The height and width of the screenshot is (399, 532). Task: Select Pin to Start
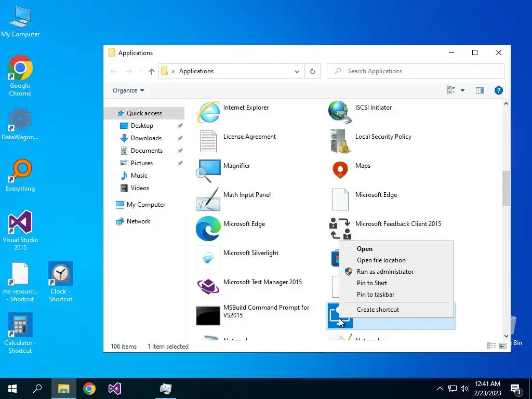coord(396,283)
